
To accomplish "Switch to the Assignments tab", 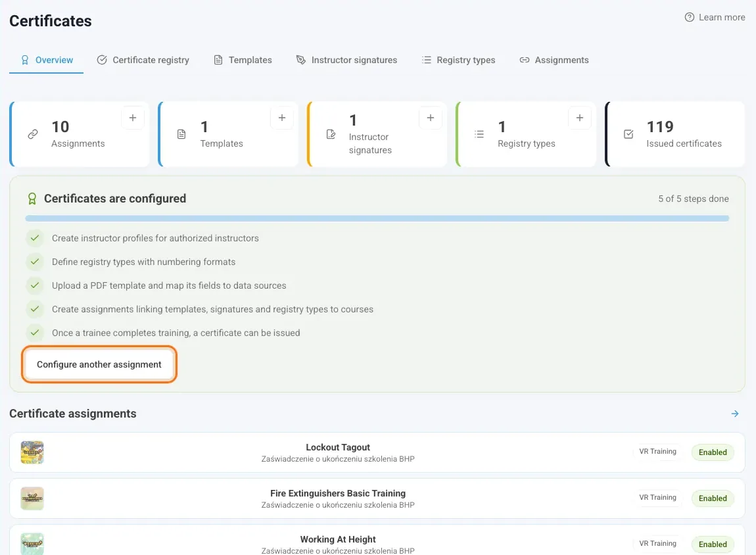I will pos(554,60).
